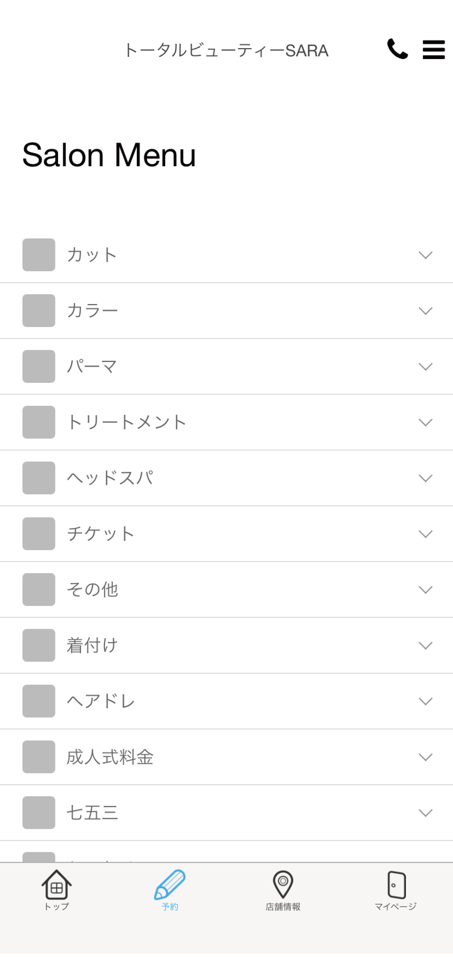
Task: Expand the パーマ chevron
Action: point(425,366)
